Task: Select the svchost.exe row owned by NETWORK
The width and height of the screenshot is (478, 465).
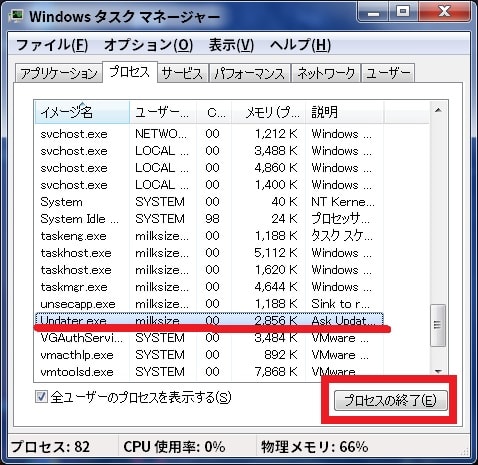Action: coord(209,134)
